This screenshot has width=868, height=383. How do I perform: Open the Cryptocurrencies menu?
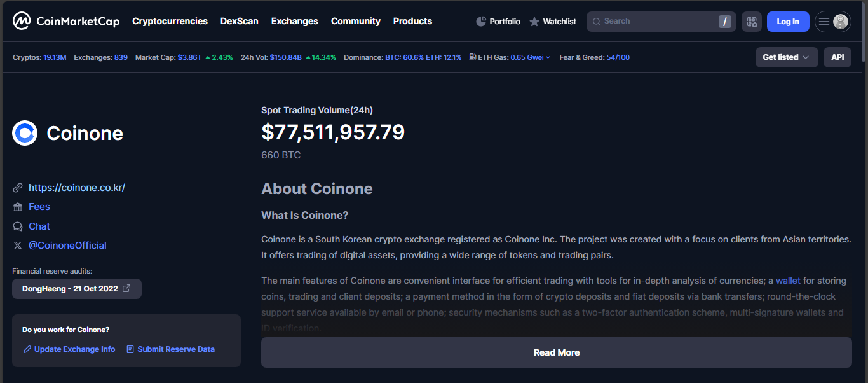(x=170, y=21)
